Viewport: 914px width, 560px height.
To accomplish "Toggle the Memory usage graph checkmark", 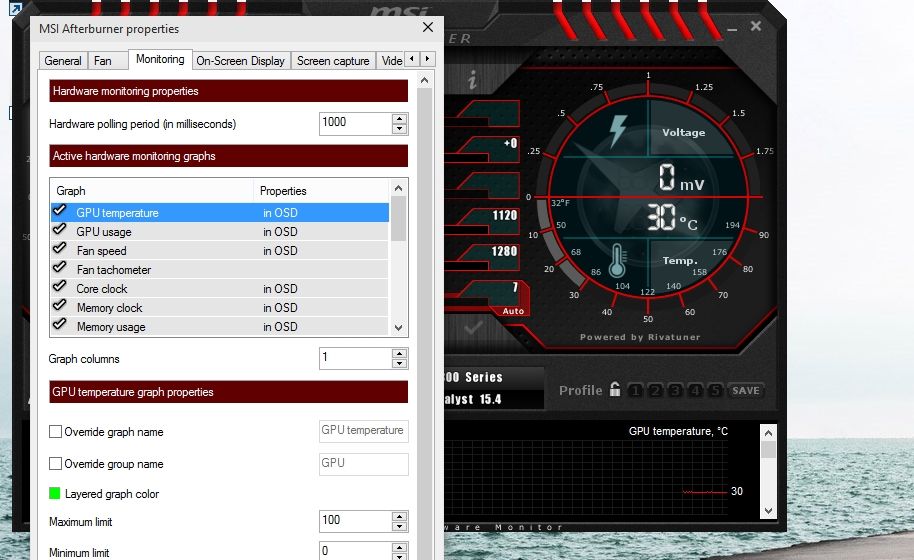I will tap(59, 325).
